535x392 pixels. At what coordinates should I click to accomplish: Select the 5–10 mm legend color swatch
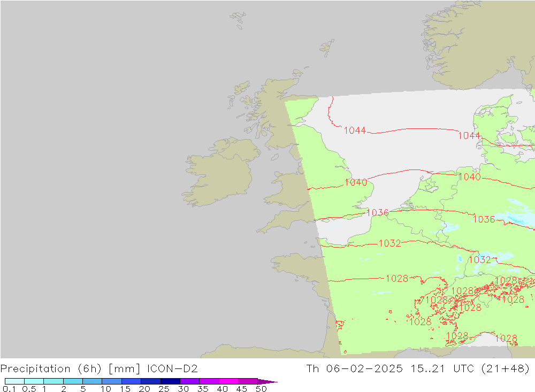point(92,381)
